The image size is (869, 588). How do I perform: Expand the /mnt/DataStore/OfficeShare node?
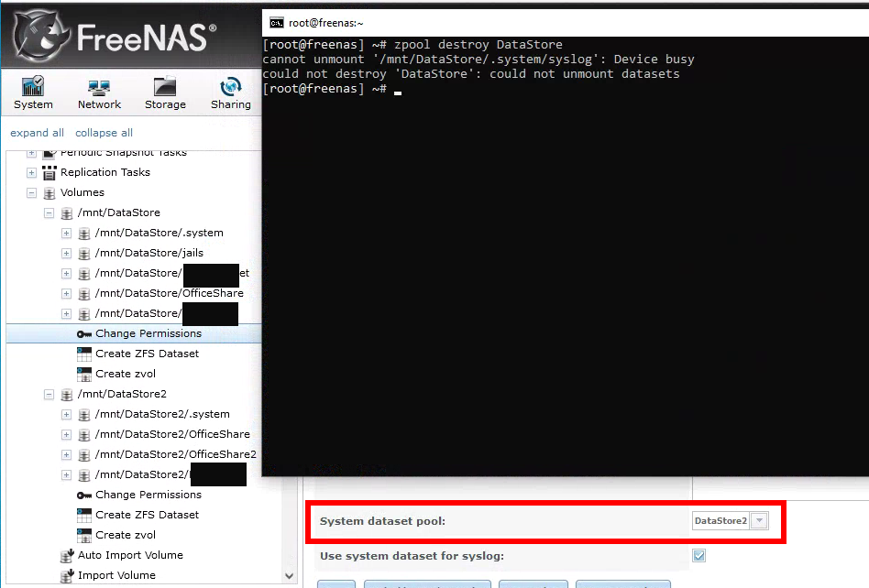coord(66,293)
